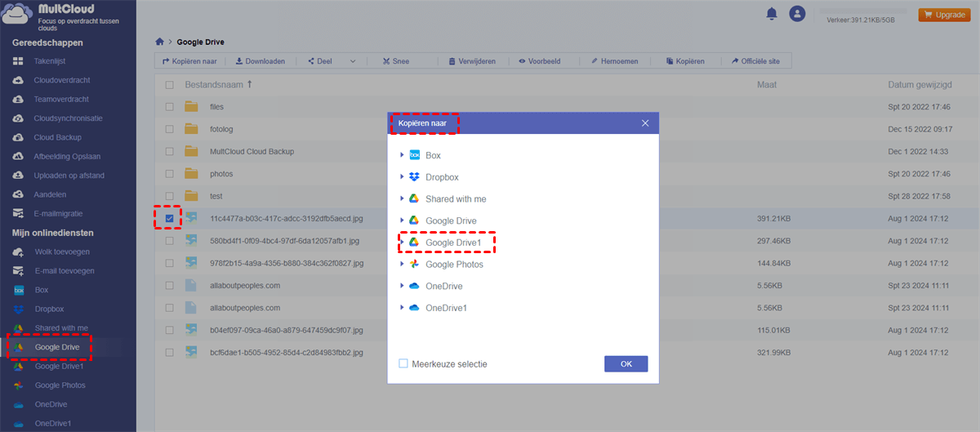
Task: Expand Google Drive1 in dialog tree
Action: coord(402,243)
